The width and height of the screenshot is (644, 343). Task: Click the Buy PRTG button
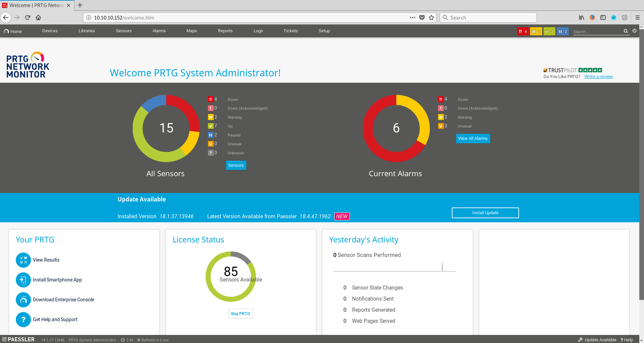tap(241, 314)
